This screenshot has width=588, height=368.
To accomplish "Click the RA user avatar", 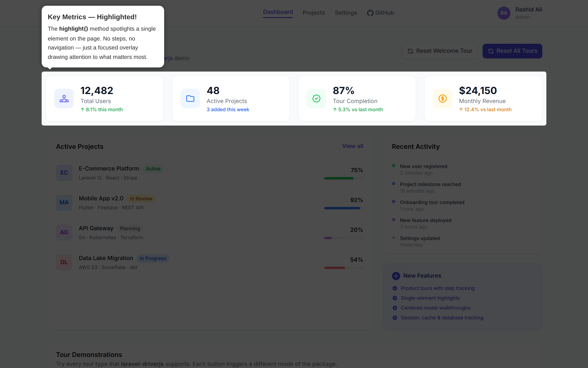I will click(504, 13).
